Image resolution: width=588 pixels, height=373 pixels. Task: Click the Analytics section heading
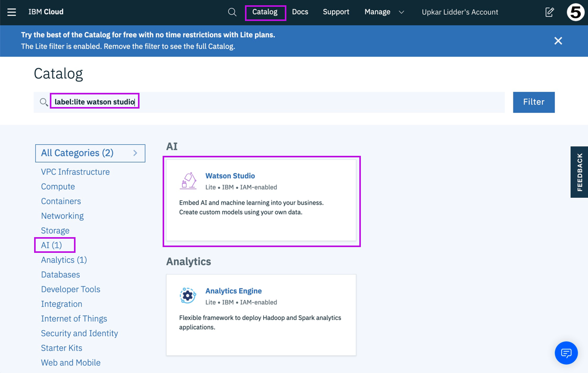pyautogui.click(x=189, y=261)
